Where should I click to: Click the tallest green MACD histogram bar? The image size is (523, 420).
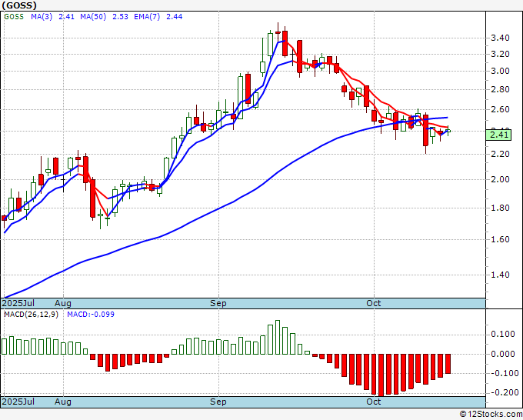(278, 337)
